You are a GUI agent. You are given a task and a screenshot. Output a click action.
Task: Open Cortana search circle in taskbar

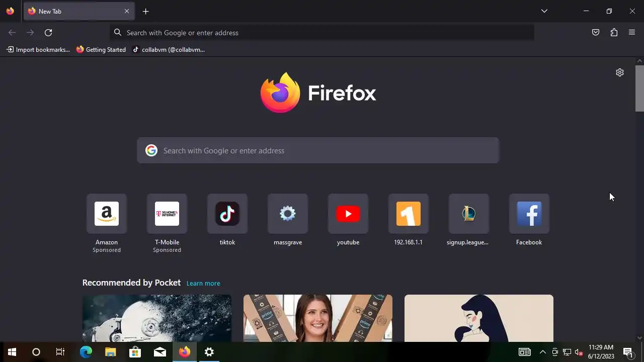[36, 352]
